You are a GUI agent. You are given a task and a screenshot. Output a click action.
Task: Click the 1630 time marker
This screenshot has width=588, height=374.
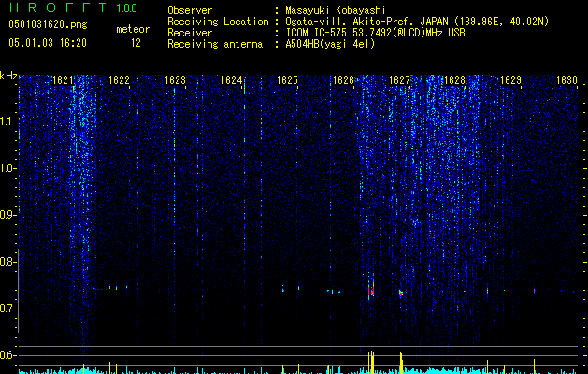click(567, 80)
